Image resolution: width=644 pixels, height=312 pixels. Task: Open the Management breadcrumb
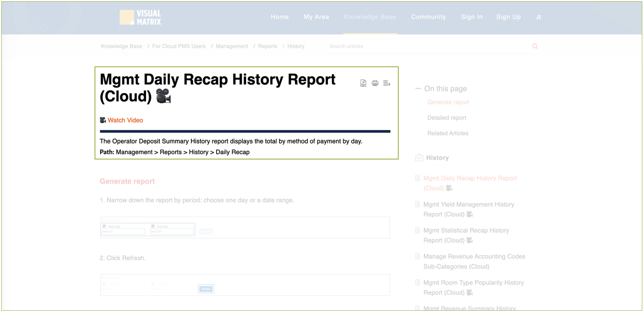[232, 46]
